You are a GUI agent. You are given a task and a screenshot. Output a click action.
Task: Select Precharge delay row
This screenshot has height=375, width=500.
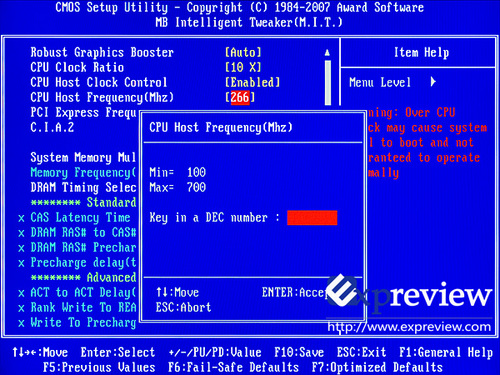click(83, 263)
